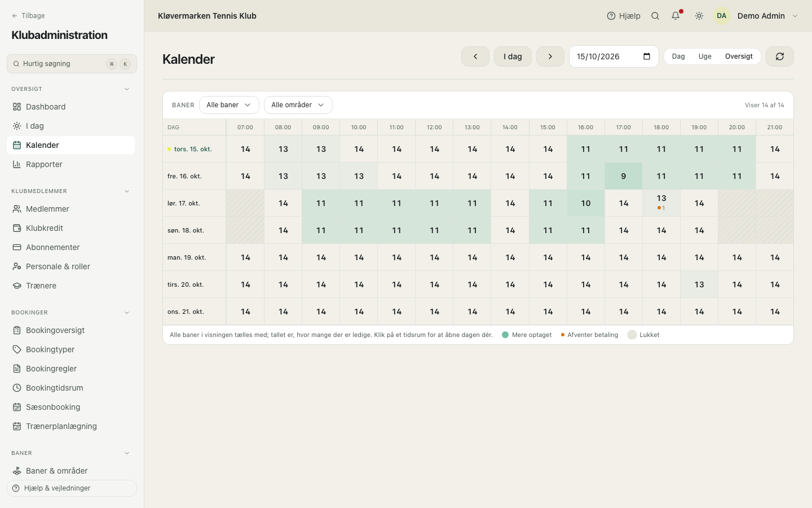Click Tilbage back link
812x508 pixels.
(x=28, y=16)
